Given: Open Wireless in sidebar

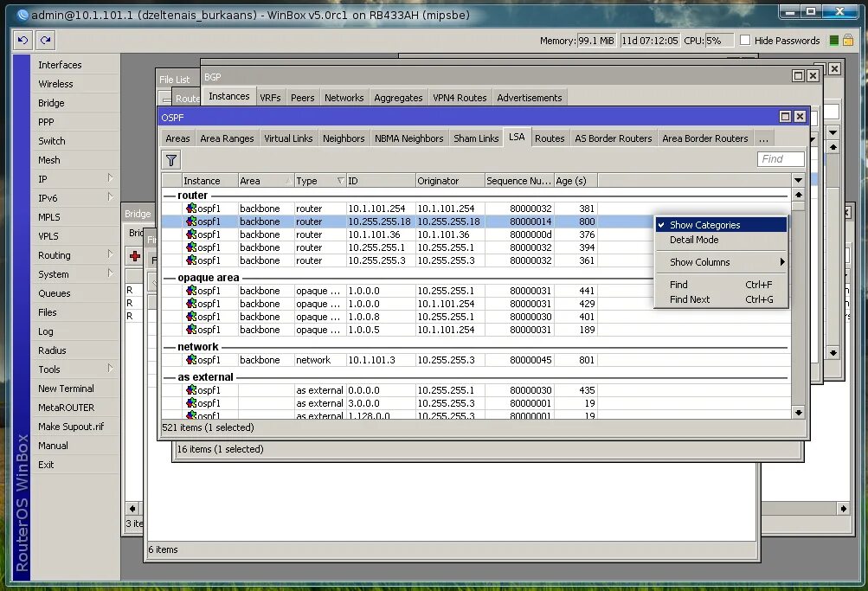Looking at the screenshot, I should click(x=76, y=84).
